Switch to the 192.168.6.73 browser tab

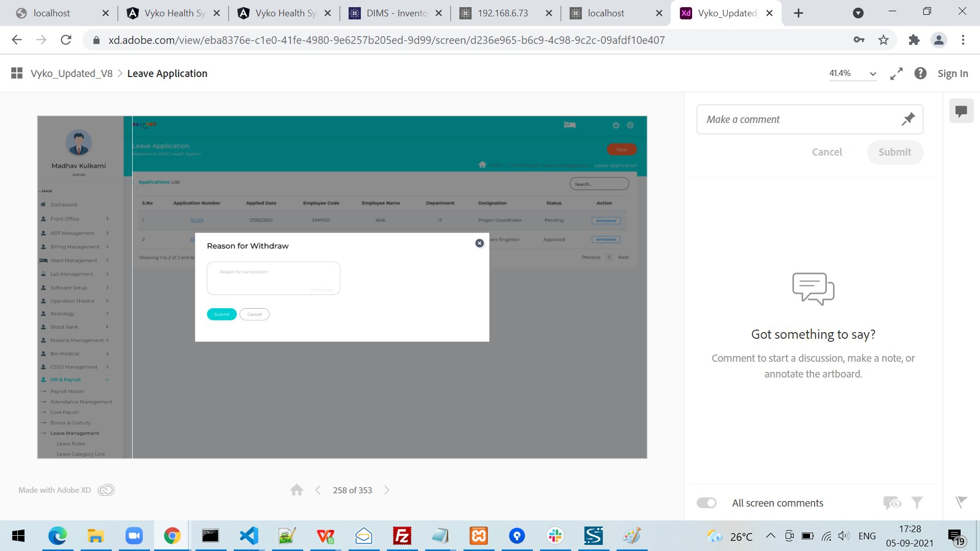tap(502, 13)
